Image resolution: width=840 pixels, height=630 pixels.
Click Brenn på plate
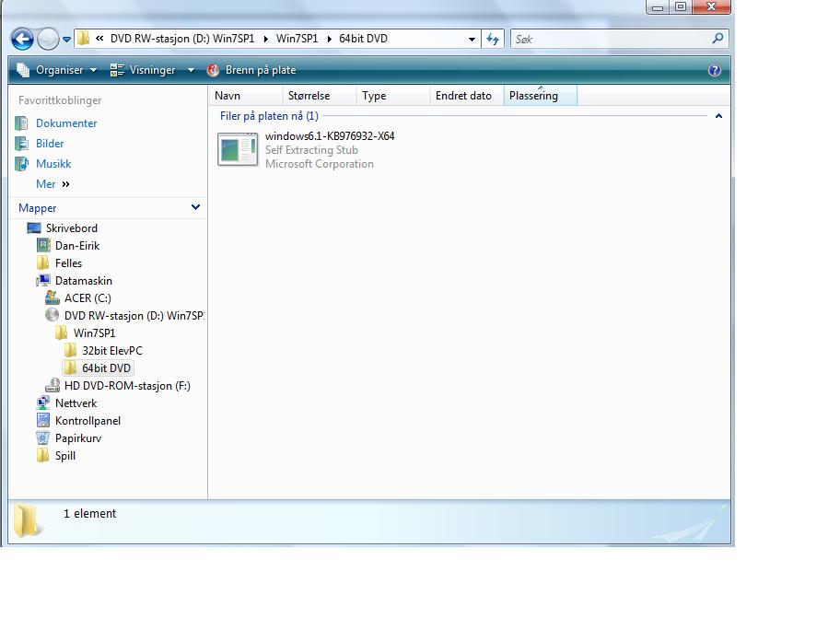[251, 70]
